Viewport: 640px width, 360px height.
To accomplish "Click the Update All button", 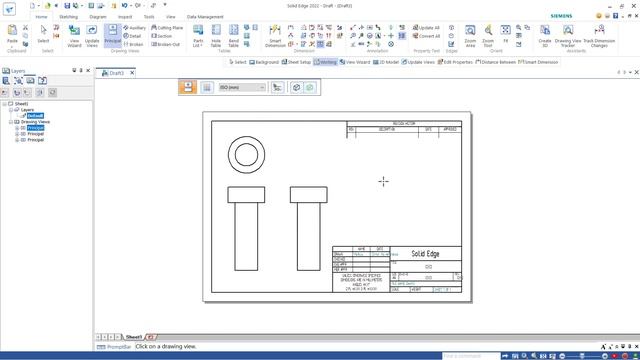I will click(426, 28).
